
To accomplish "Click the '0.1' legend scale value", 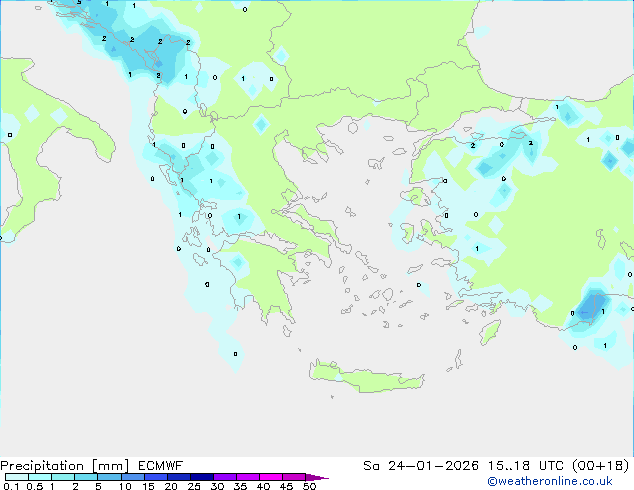I will tap(11, 486).
